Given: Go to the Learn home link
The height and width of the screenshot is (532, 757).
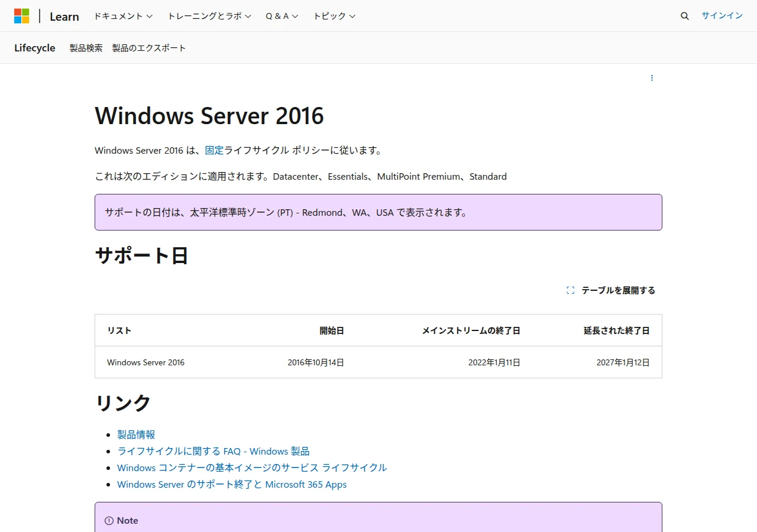Looking at the screenshot, I should pyautogui.click(x=64, y=17).
